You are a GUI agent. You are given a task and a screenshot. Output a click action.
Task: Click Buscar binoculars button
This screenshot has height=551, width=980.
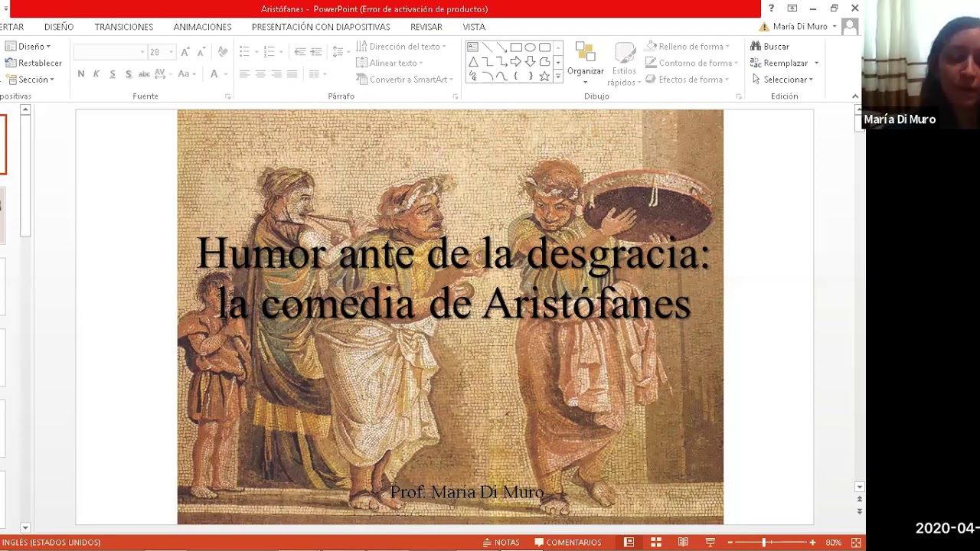(769, 47)
